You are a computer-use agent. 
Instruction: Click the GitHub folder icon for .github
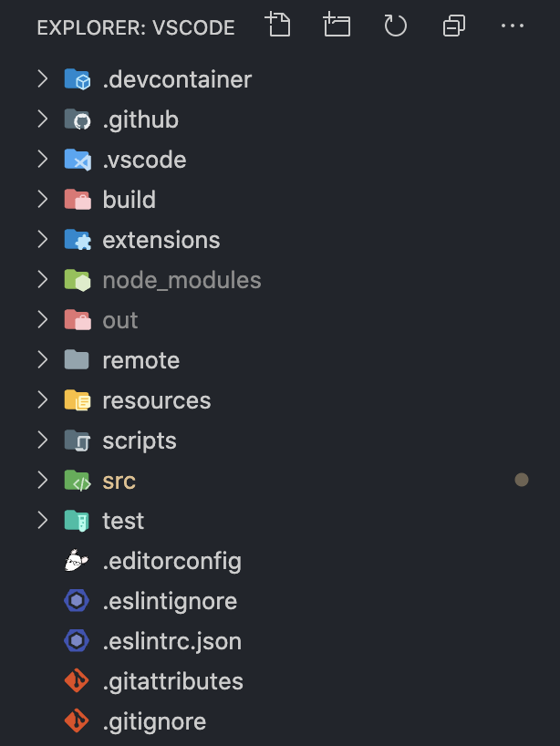tap(78, 119)
